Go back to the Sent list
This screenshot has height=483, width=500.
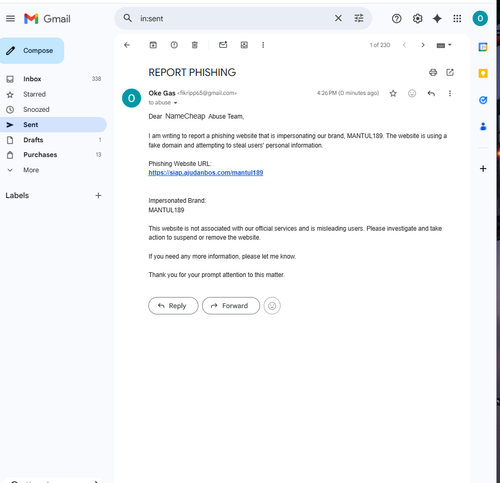[127, 45]
